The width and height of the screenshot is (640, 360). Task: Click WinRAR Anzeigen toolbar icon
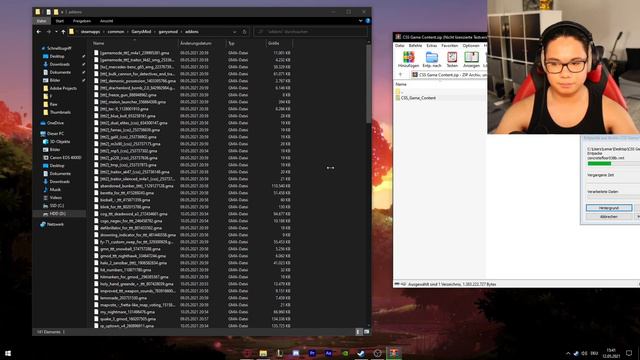tap(471, 60)
